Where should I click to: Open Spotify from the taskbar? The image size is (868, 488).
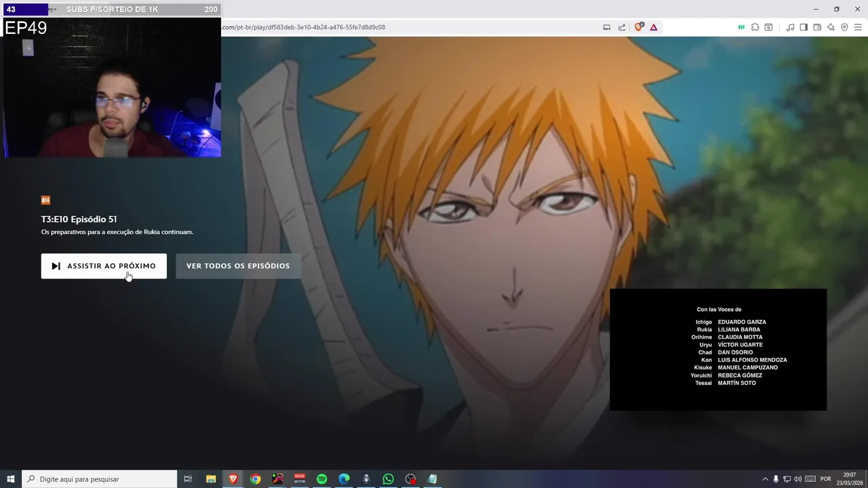coord(322,479)
